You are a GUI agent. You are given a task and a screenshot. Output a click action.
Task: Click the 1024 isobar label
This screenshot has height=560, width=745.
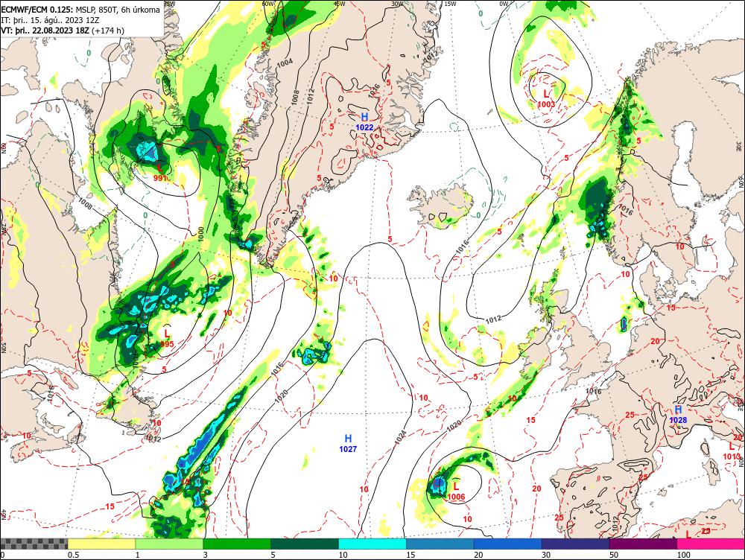[401, 437]
